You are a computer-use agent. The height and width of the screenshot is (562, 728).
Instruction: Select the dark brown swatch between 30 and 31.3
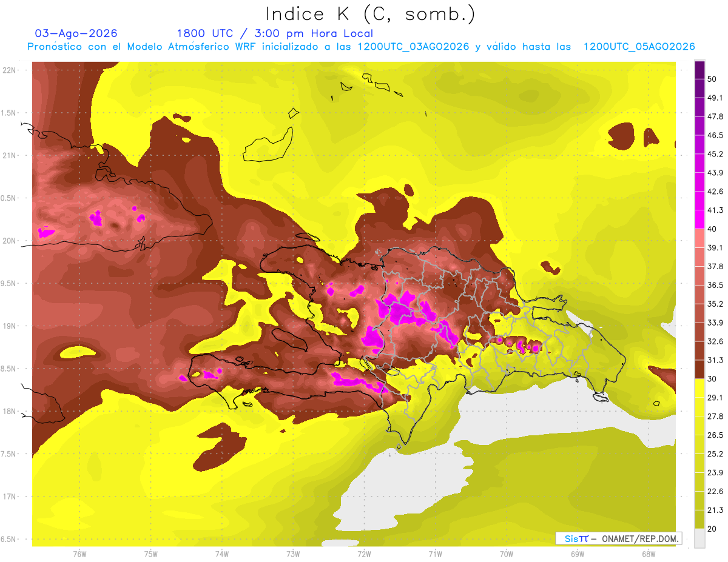point(699,369)
